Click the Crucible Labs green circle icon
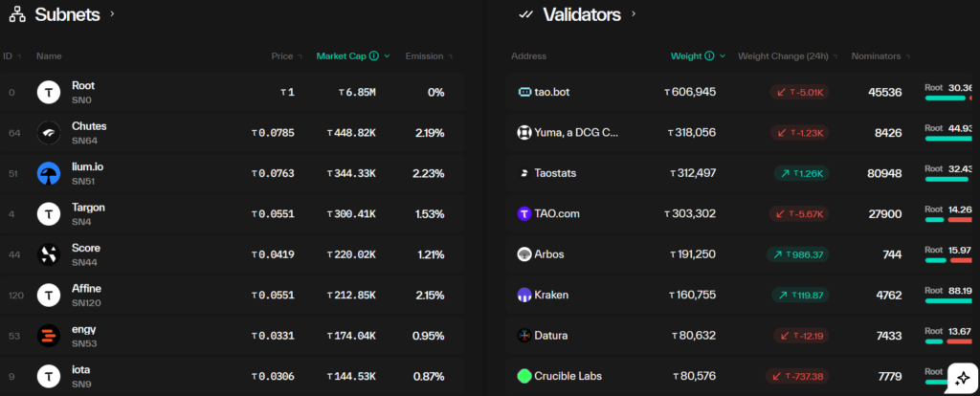Viewport: 980px width, 396px height. [x=524, y=376]
